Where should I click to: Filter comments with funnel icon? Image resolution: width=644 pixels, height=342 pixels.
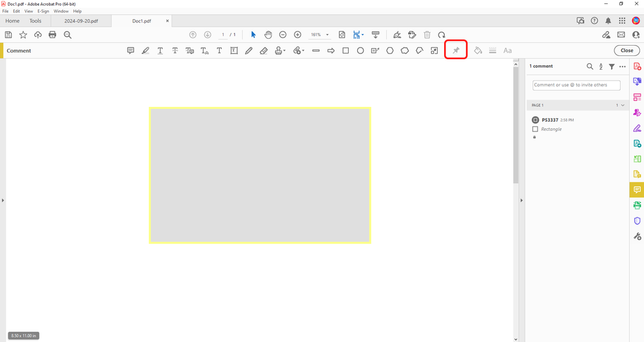pyautogui.click(x=612, y=66)
